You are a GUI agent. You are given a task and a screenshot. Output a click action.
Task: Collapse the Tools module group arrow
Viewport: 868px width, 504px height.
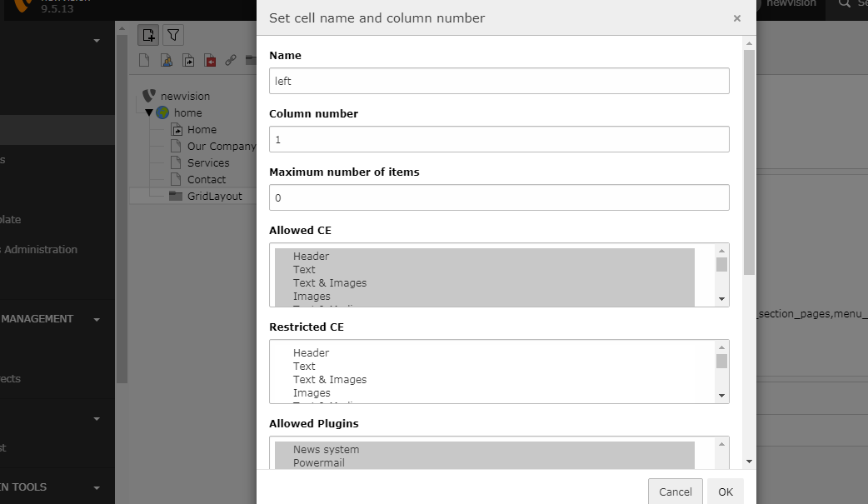[97, 487]
